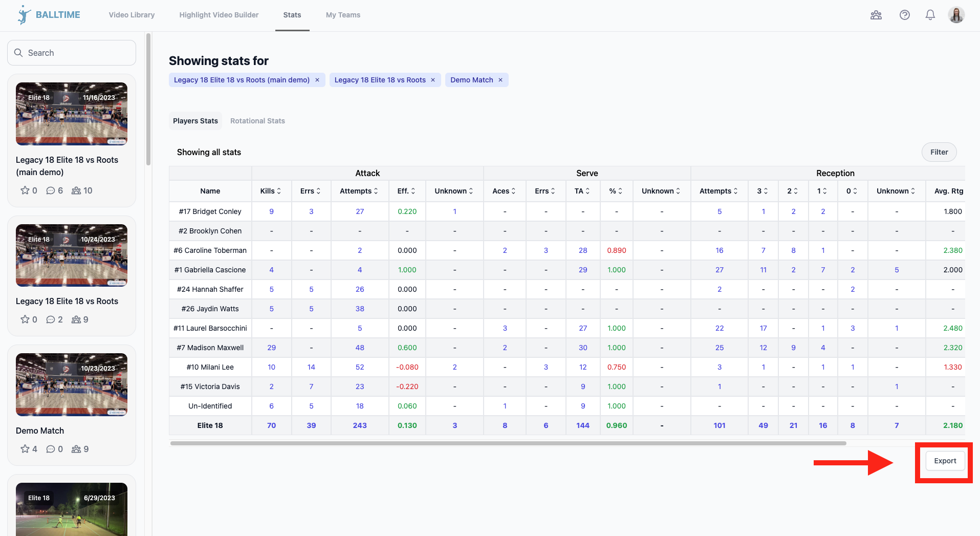
Task: Open the notifications bell icon
Action: pos(930,15)
